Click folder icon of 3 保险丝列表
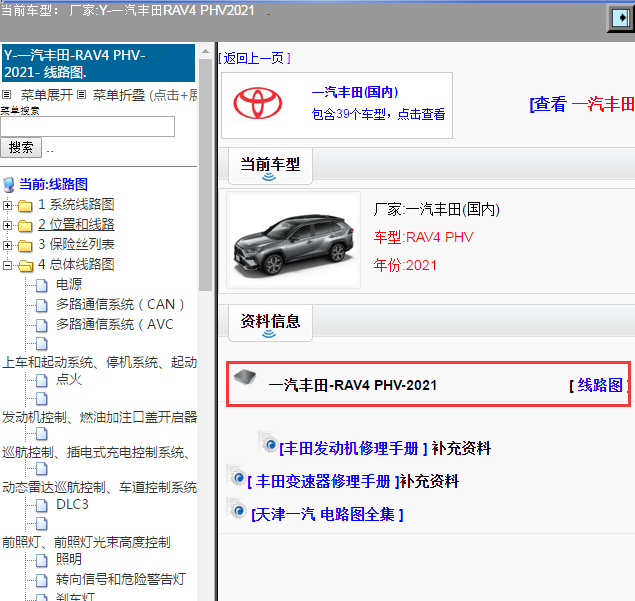Viewport: 635px width, 601px height. coord(25,245)
